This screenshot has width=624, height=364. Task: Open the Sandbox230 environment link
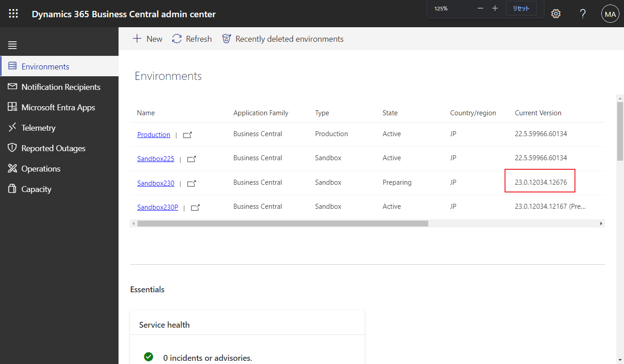pos(155,183)
